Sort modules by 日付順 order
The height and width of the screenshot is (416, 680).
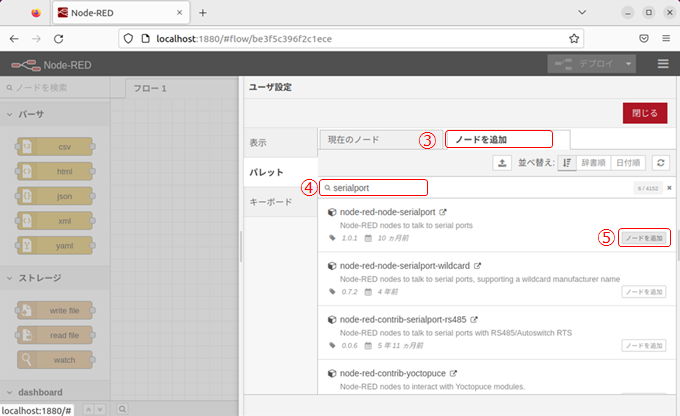627,163
